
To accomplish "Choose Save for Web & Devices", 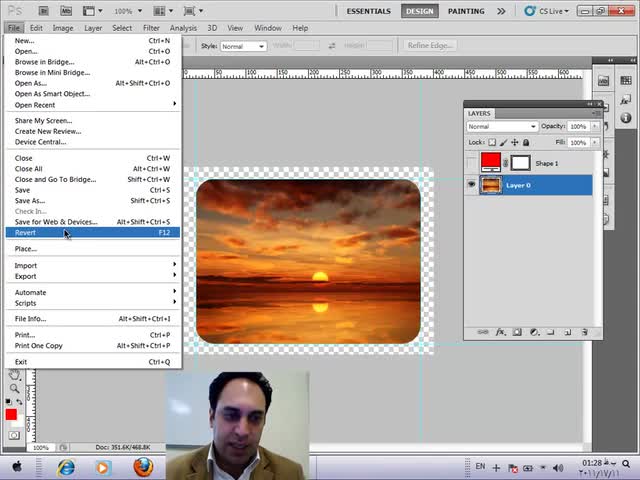I will (x=93, y=222).
